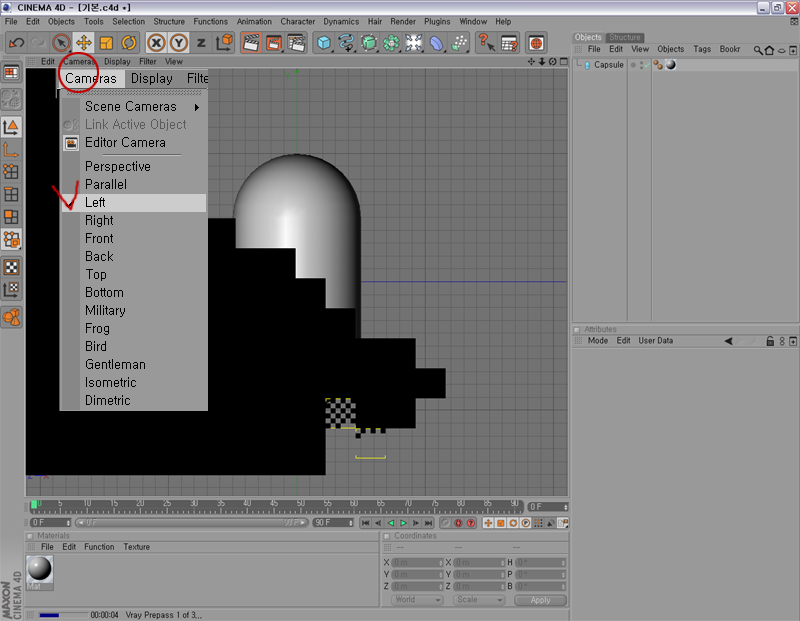The height and width of the screenshot is (621, 800).
Task: Toggle Capsule enabled green checkmark
Action: click(648, 65)
